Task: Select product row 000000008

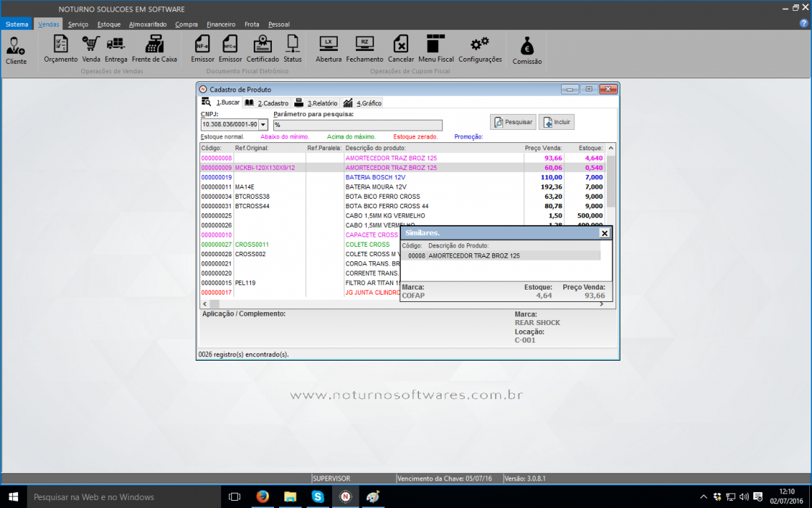Action: [403, 158]
